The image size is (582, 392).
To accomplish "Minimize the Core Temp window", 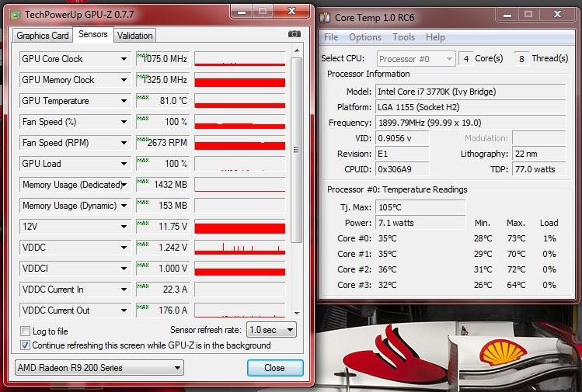I will click(x=507, y=15).
